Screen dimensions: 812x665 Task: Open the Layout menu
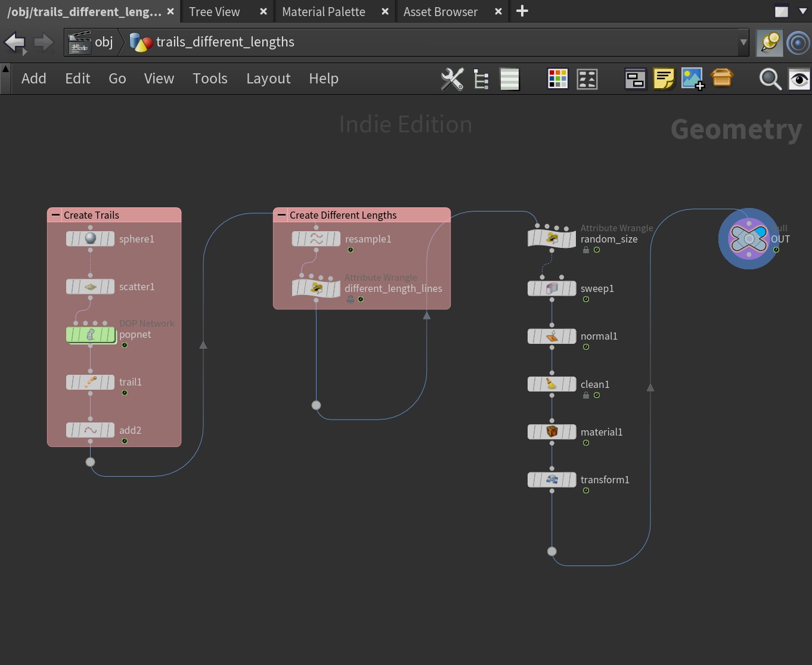pyautogui.click(x=268, y=79)
